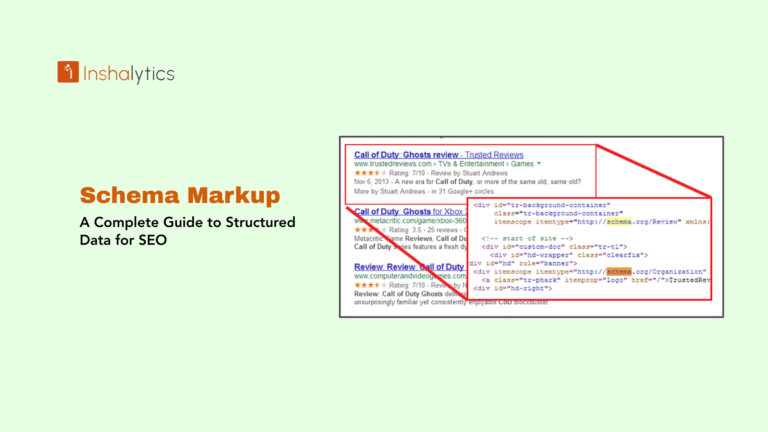Screen dimensions: 768x432
Task: Click the yellow highlighted schema in Review itemtype
Action: 619,222
